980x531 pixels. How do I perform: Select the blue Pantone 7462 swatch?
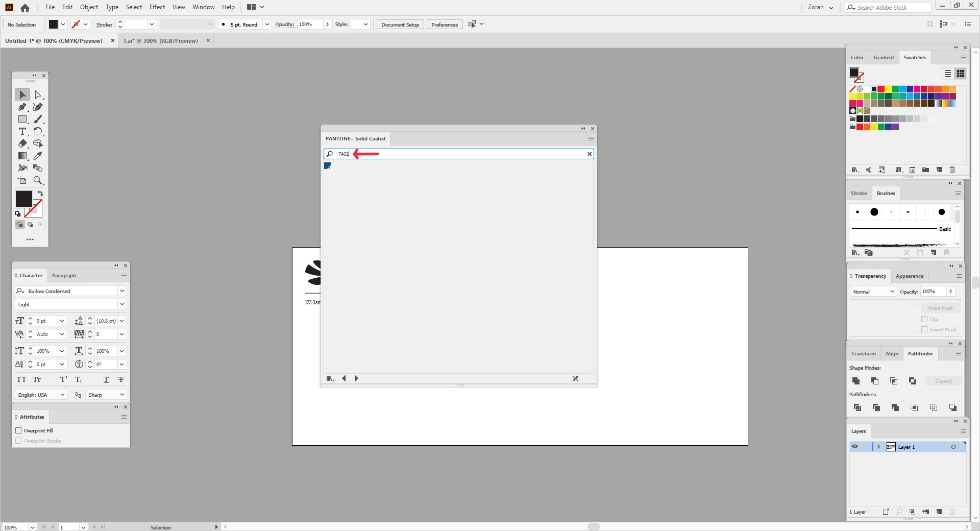click(327, 165)
